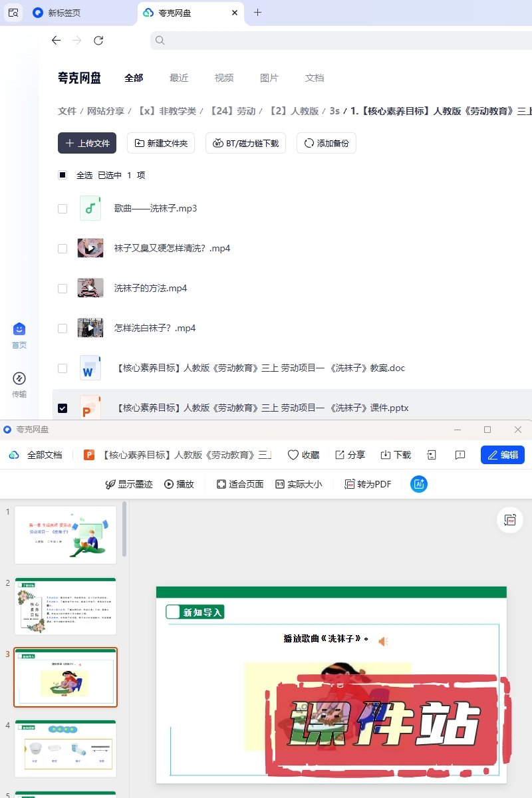Uncheck the 课件.pptx file checkbox
The height and width of the screenshot is (798, 532).
pyautogui.click(x=63, y=408)
